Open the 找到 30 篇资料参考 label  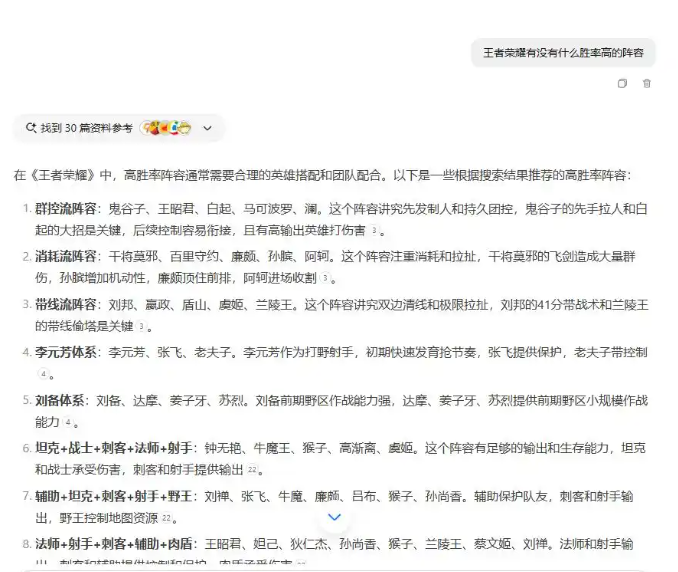[86, 128]
